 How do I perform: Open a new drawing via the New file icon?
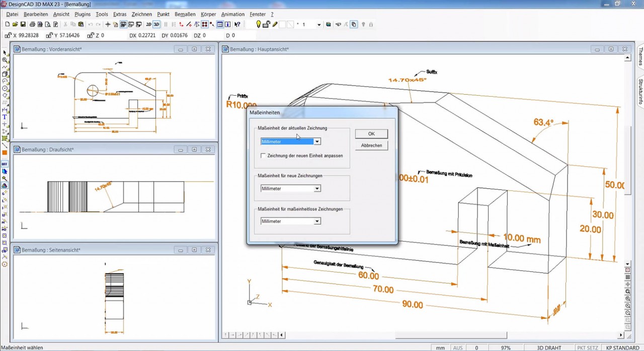click(x=8, y=24)
